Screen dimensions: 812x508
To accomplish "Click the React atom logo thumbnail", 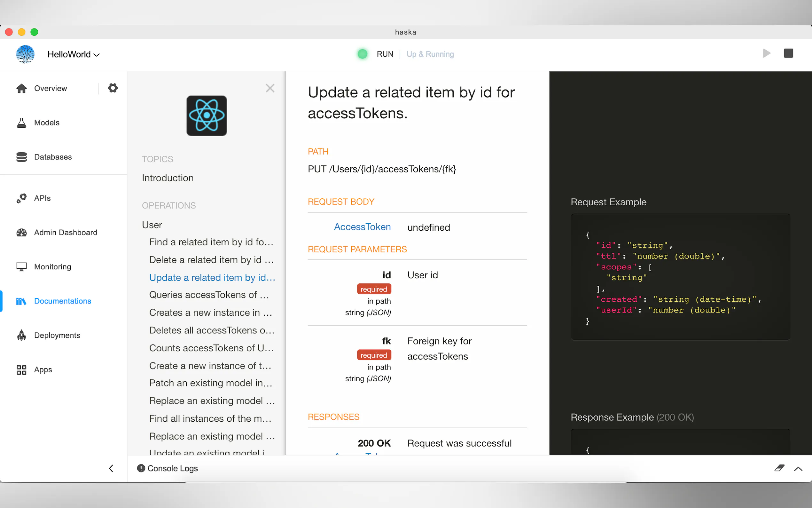I will point(207,115).
